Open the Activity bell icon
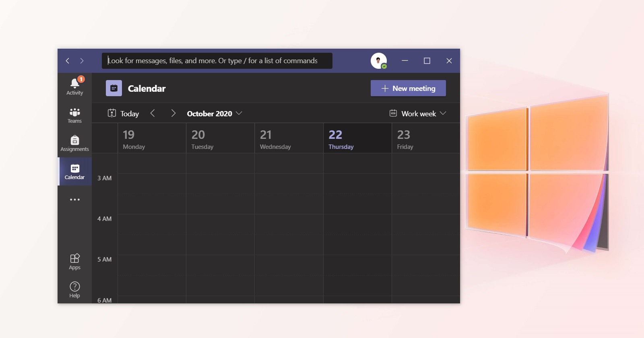The width and height of the screenshot is (644, 338). tap(75, 87)
